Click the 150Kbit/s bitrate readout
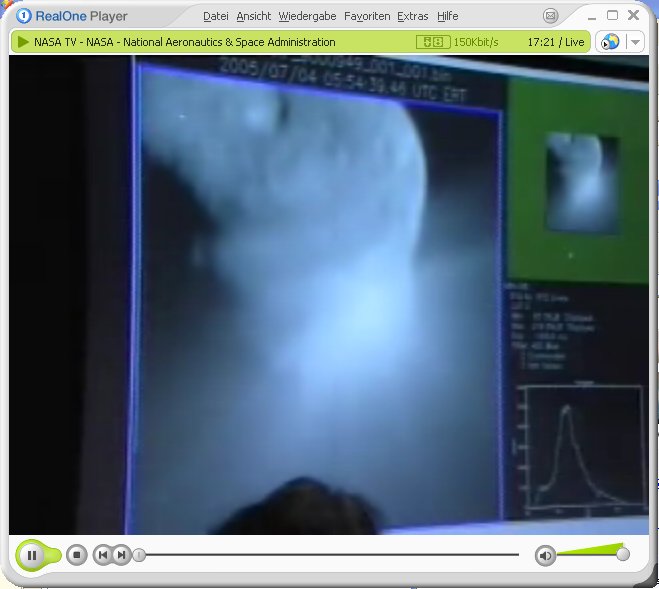The height and width of the screenshot is (589, 659). 476,42
